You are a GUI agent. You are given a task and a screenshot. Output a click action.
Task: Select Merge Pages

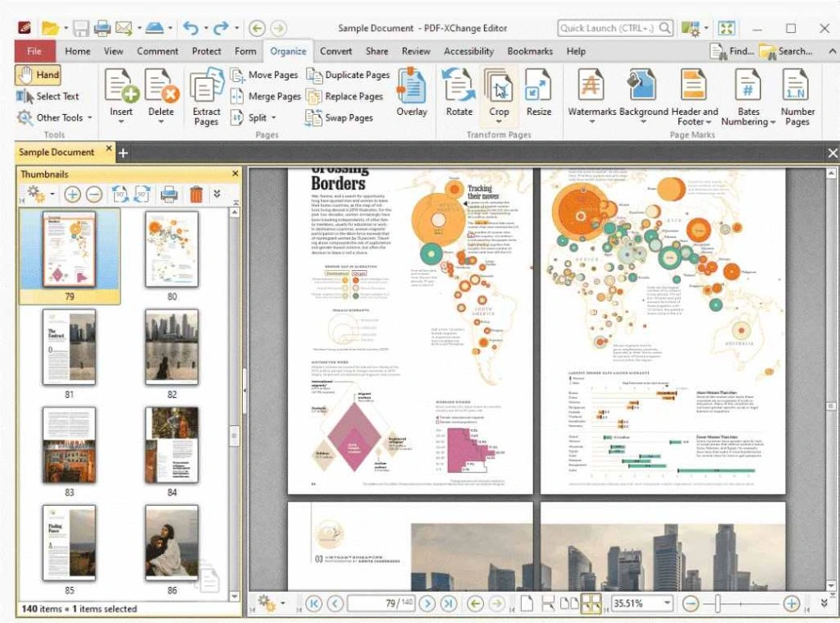(266, 97)
